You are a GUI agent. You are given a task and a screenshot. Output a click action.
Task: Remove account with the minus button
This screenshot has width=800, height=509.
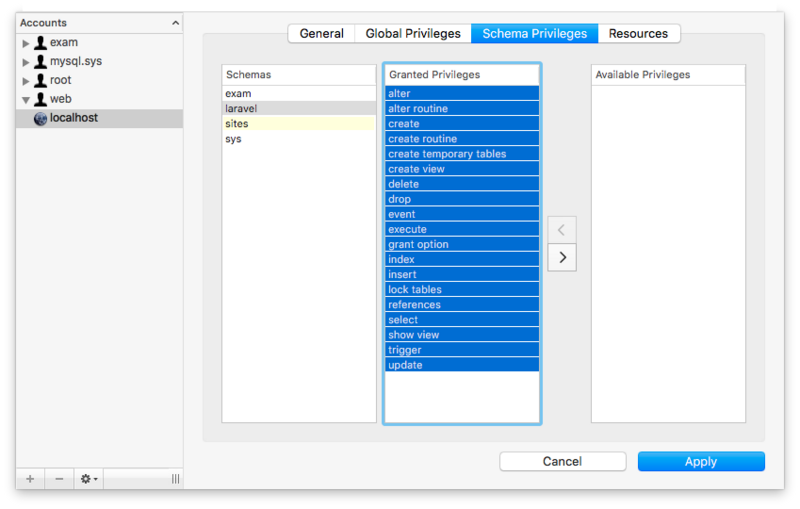(59, 479)
